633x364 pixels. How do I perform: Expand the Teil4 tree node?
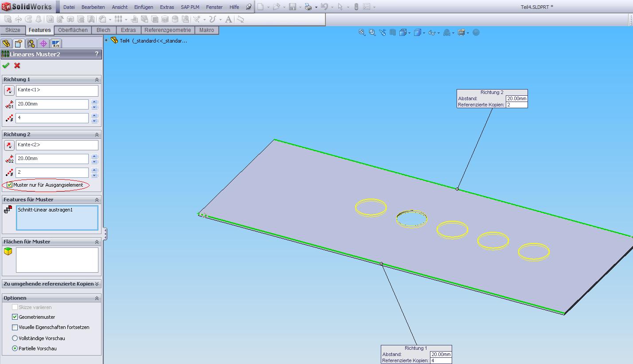pos(106,40)
